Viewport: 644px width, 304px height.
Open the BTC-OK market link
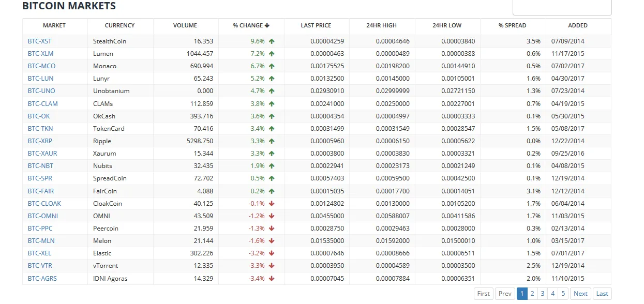click(39, 116)
